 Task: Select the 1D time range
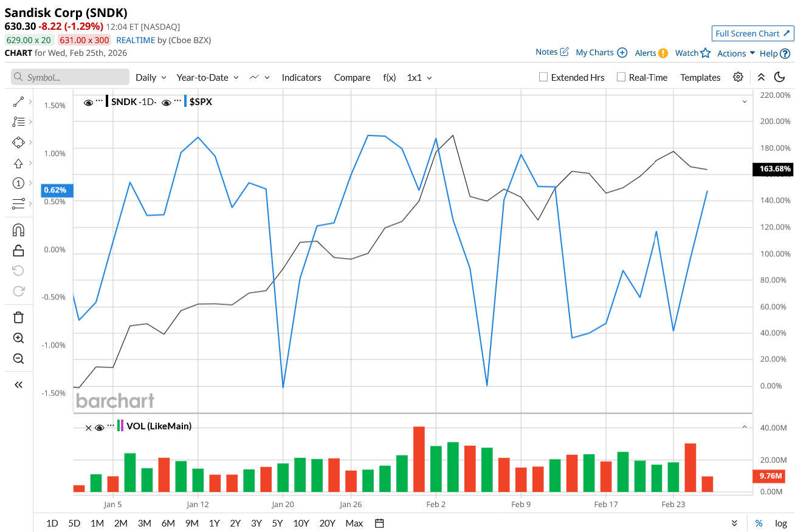[52, 523]
